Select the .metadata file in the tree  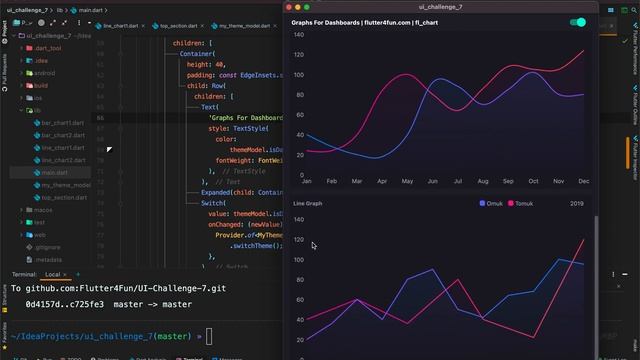pos(44,260)
